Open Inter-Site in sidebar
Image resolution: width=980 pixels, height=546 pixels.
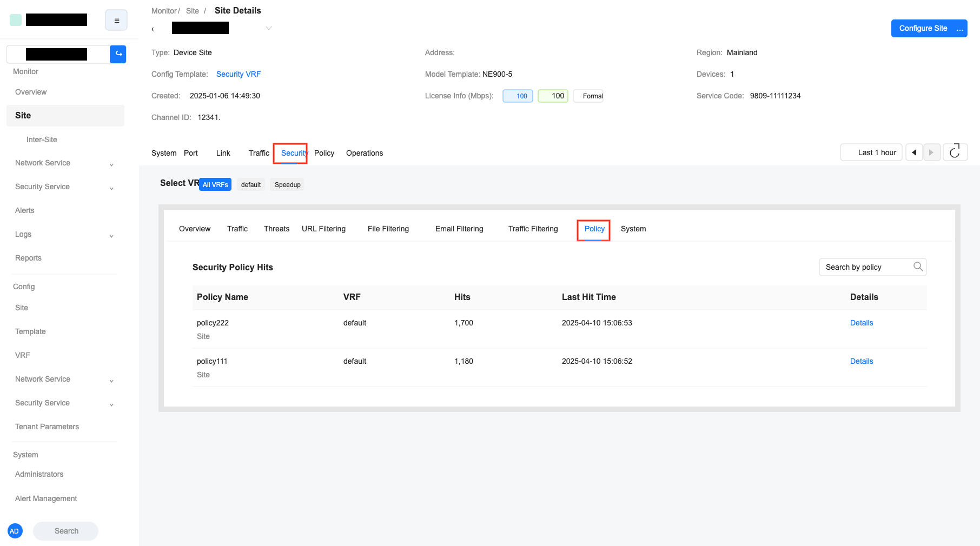coord(42,139)
